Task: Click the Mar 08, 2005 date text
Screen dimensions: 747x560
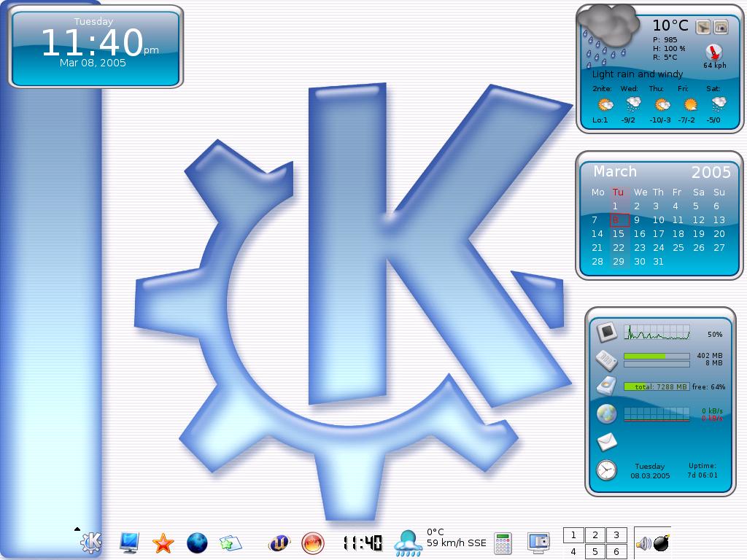Action: 93,63
